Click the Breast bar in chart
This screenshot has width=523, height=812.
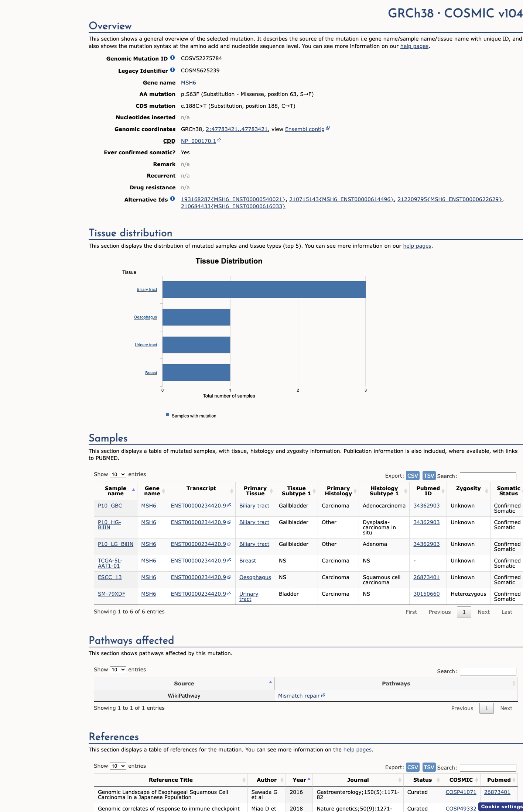point(196,372)
